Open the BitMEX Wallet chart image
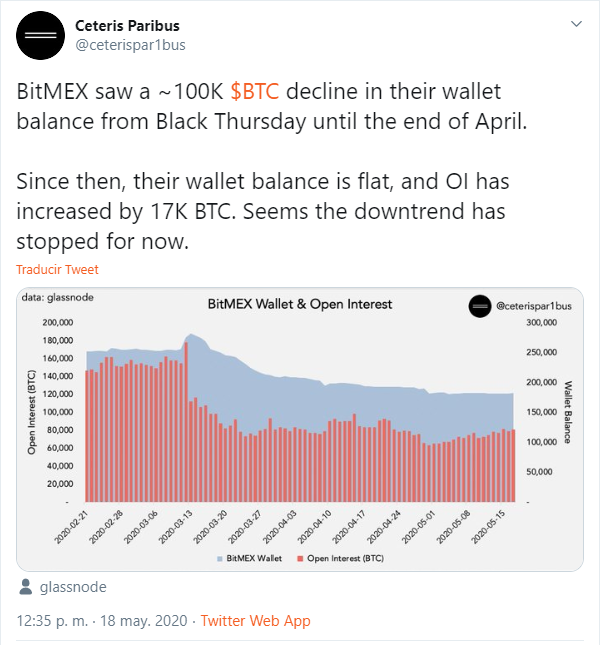602x645 pixels. (x=300, y=429)
